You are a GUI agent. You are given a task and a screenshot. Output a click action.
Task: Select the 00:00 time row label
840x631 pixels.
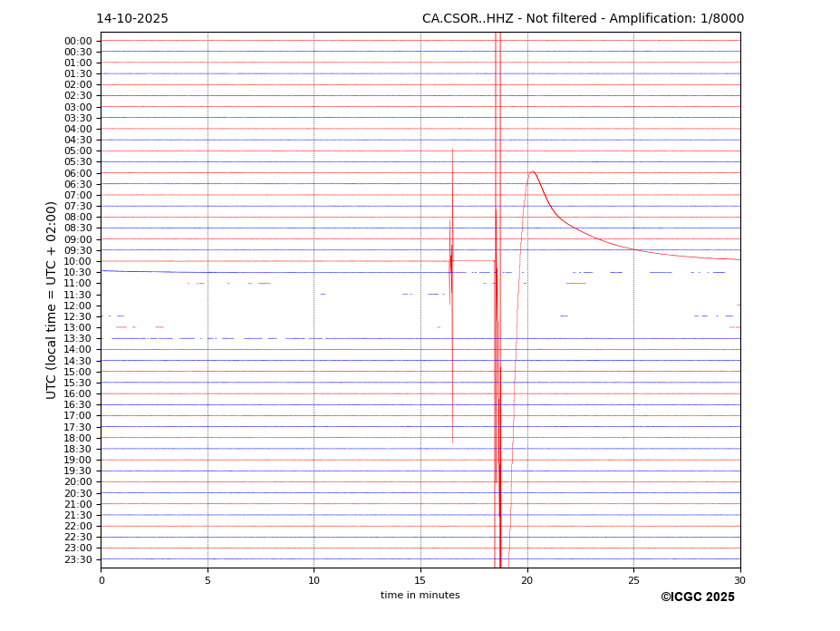click(x=78, y=41)
